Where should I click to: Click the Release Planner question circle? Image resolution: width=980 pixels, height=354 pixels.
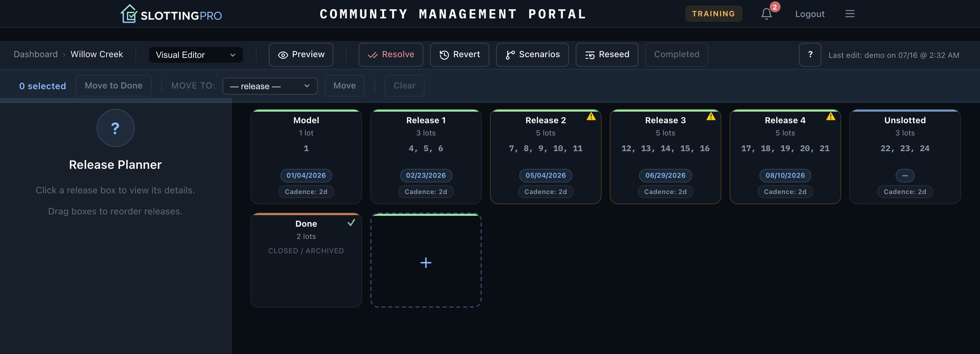click(x=115, y=128)
